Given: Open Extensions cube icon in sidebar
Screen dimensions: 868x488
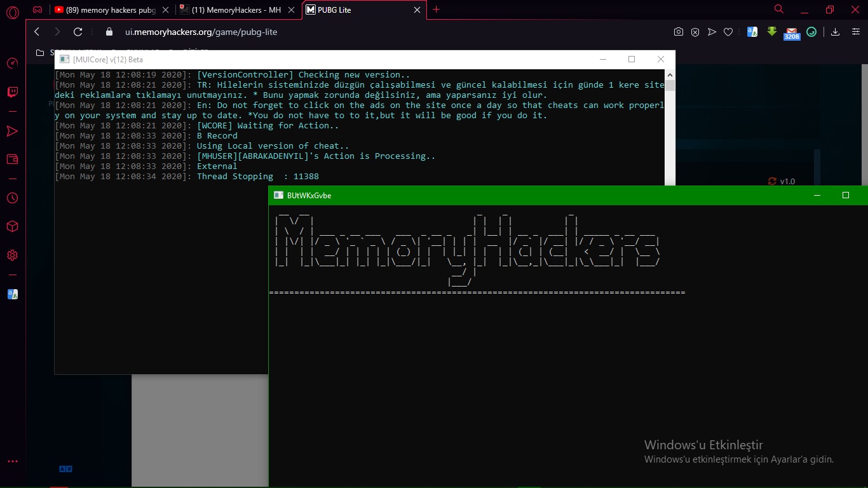Looking at the screenshot, I should point(12,227).
